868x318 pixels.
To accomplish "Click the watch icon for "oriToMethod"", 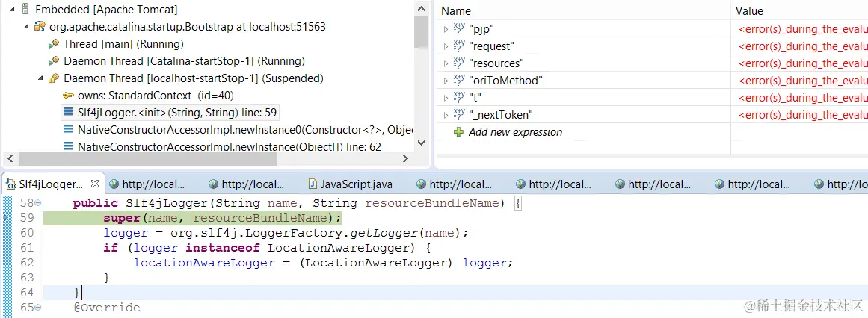I will 459,80.
